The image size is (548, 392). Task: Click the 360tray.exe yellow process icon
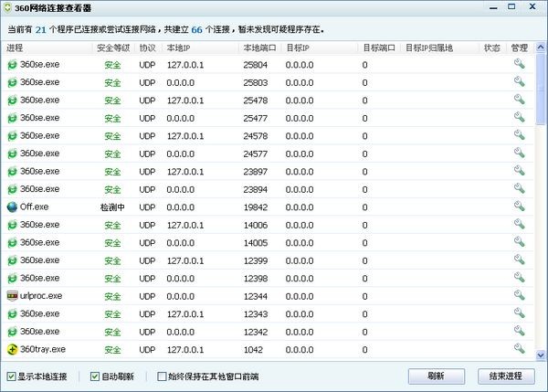click(12, 349)
